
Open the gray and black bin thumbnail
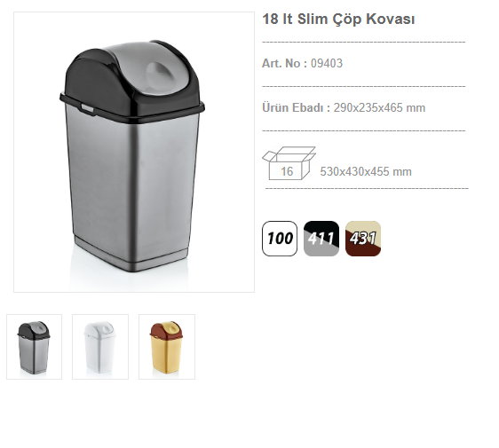(x=34, y=347)
